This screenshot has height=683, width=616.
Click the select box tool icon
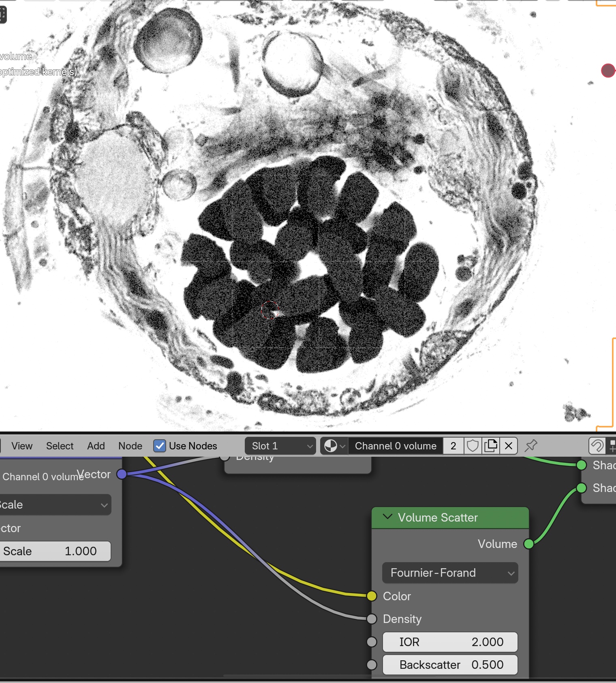[x=2, y=15]
